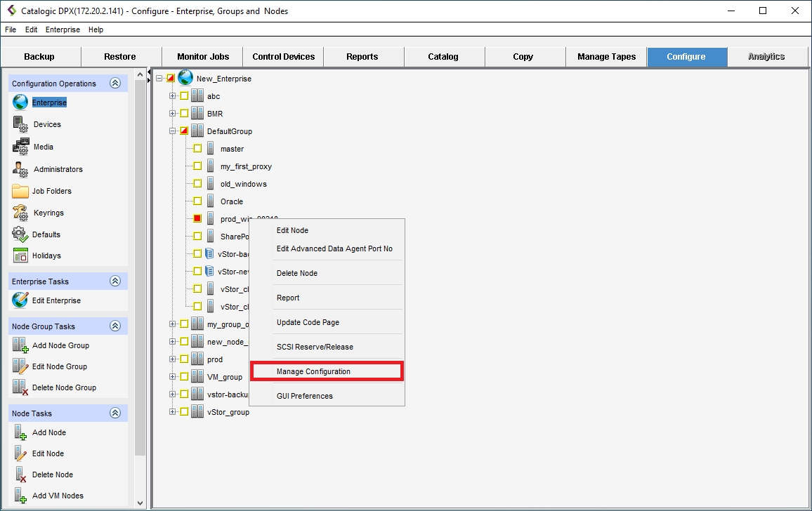Select the vStor_group tree item
The height and width of the screenshot is (511, 812).
tap(228, 412)
